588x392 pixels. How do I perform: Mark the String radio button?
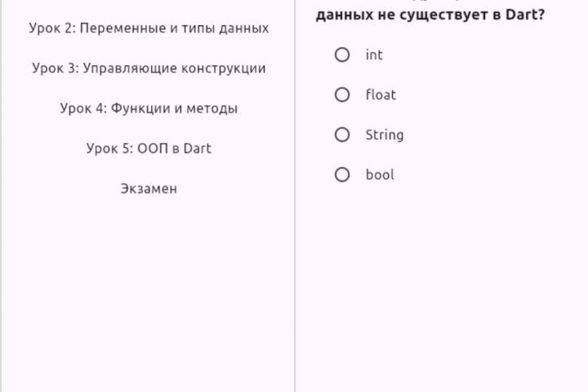point(342,135)
